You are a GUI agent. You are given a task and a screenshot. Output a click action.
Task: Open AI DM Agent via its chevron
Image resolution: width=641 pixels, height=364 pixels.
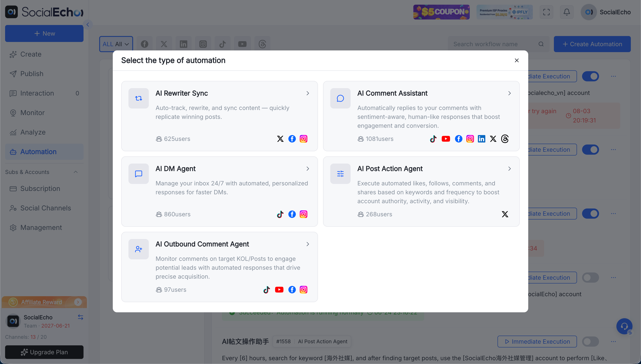point(308,169)
